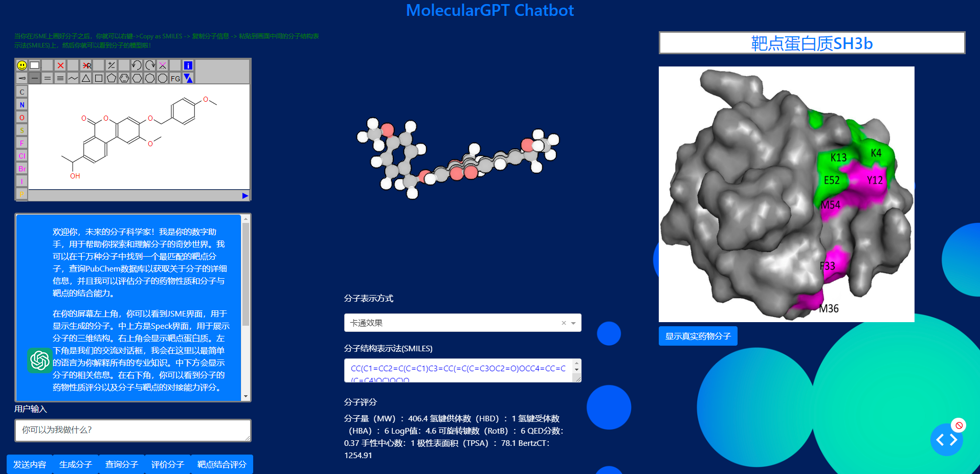
Task: Click the 3D molecule ball-and-stick viewer
Action: point(458,159)
